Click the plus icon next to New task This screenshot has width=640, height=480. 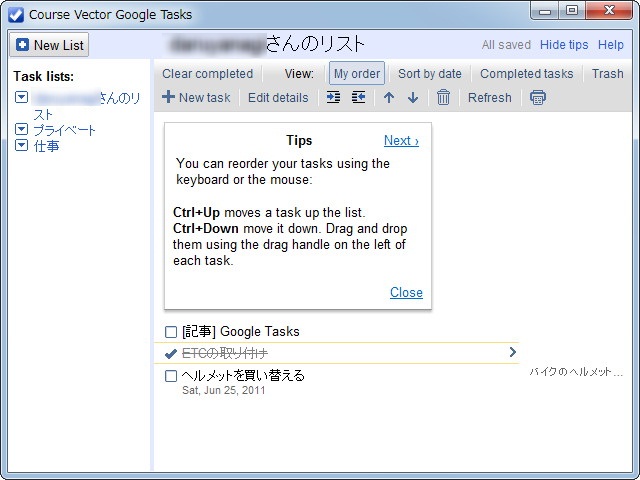coord(168,97)
